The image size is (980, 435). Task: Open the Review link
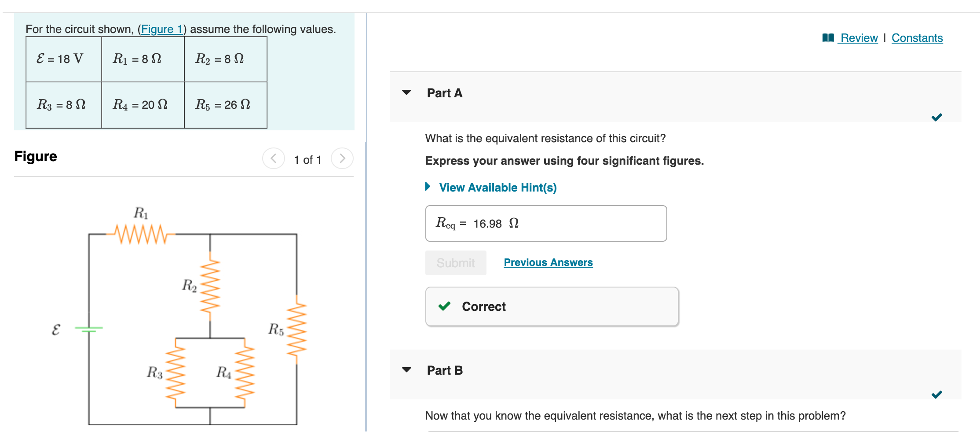coord(859,38)
